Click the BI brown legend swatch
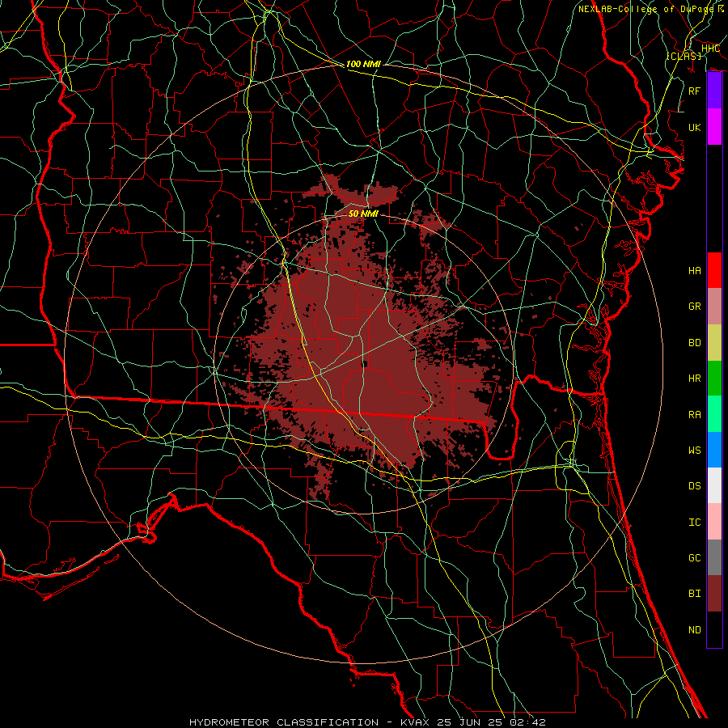Image resolution: width=728 pixels, height=728 pixels. tap(714, 594)
